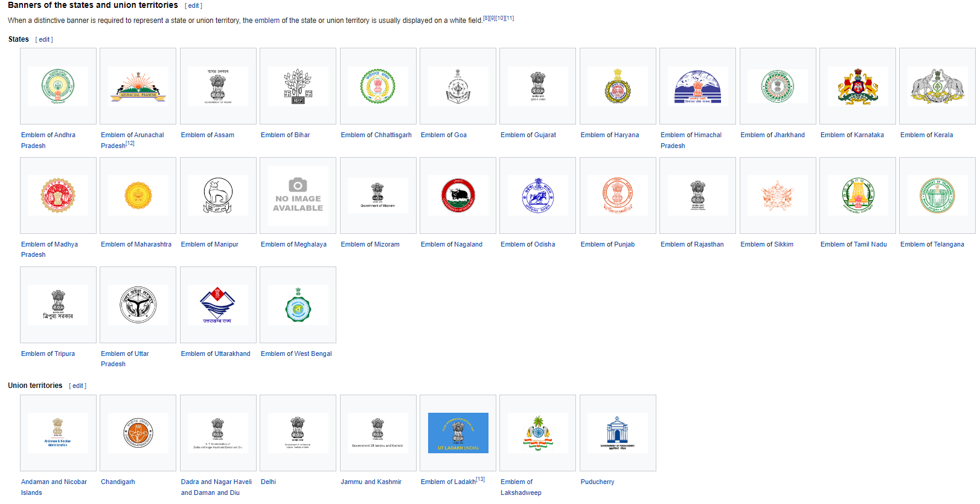Open the Chhattisgarh emblem image
Screen dimensions: 980x504
tap(378, 86)
